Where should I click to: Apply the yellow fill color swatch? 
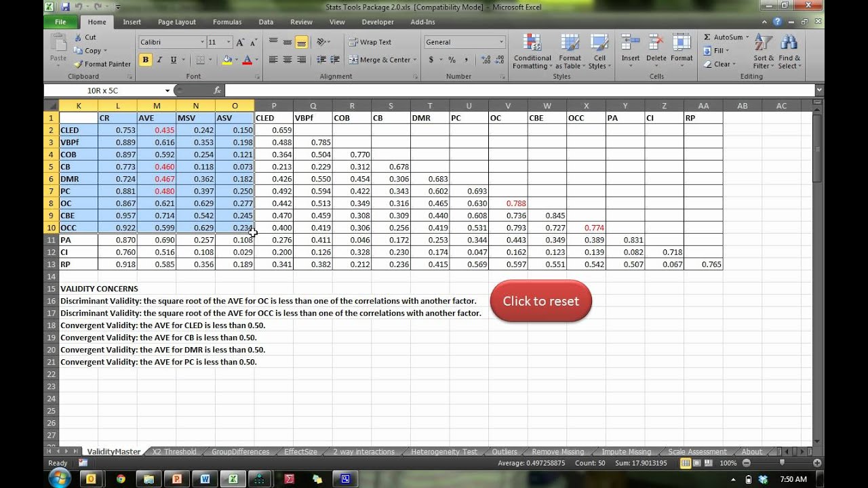point(226,60)
